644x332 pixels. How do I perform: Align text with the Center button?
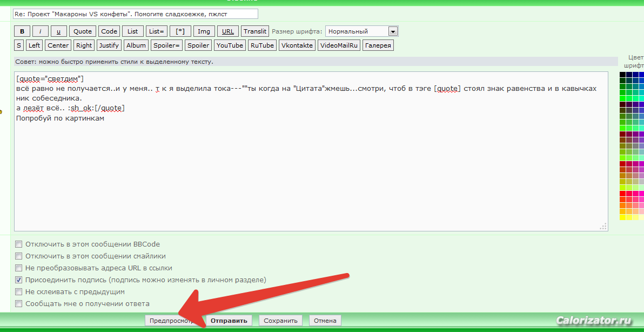click(x=58, y=45)
